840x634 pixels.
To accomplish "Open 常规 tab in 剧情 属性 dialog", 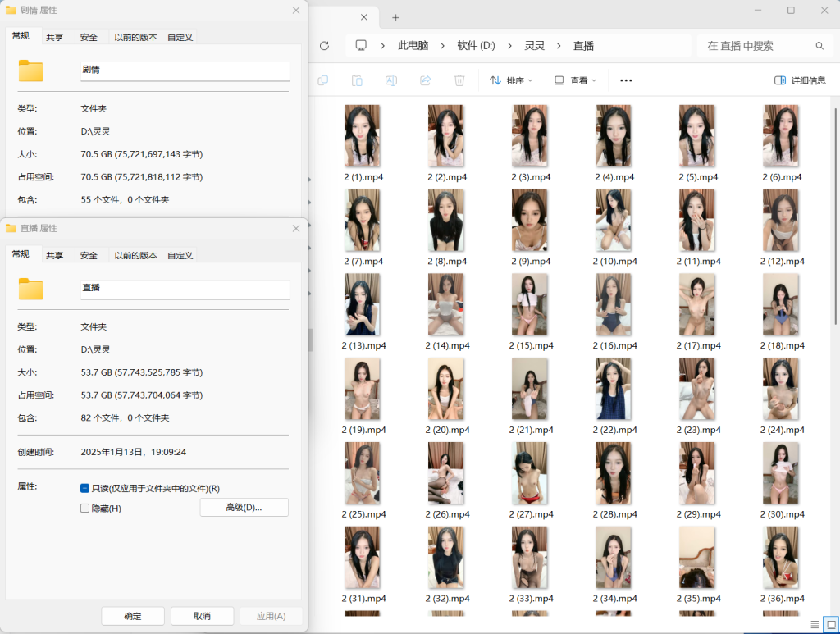I will pyautogui.click(x=21, y=36).
